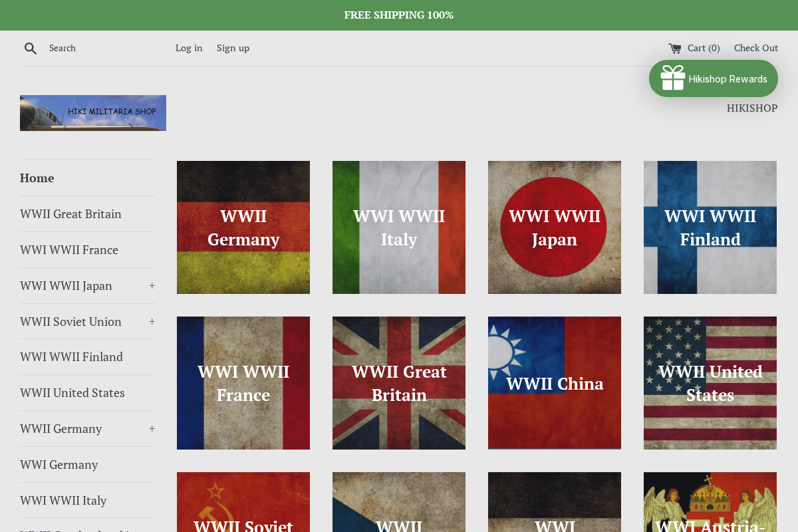The height and width of the screenshot is (532, 798).
Task: Open the shopping cart icon
Action: 674,48
